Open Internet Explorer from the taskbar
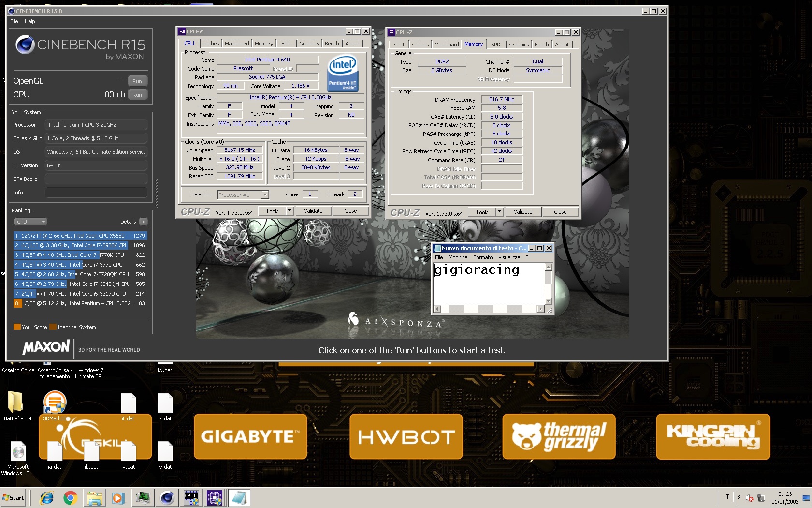The height and width of the screenshot is (508, 812). point(47,498)
